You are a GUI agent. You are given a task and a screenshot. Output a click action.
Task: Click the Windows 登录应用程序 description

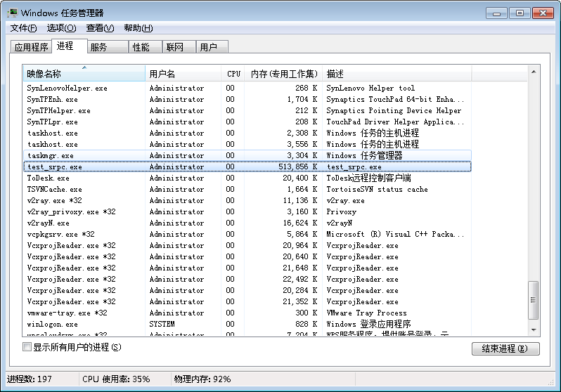click(x=368, y=324)
